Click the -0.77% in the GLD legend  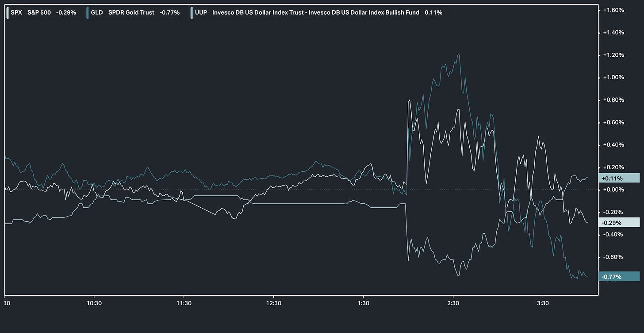(x=169, y=12)
